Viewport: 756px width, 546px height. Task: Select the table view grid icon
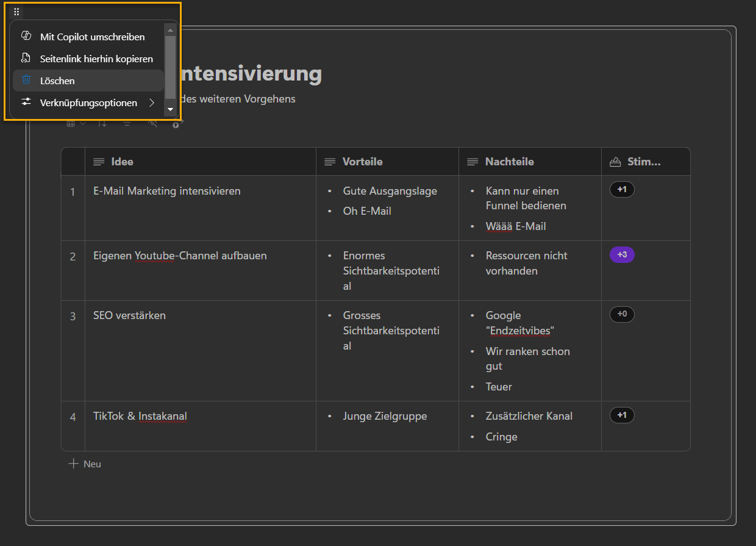[x=70, y=124]
